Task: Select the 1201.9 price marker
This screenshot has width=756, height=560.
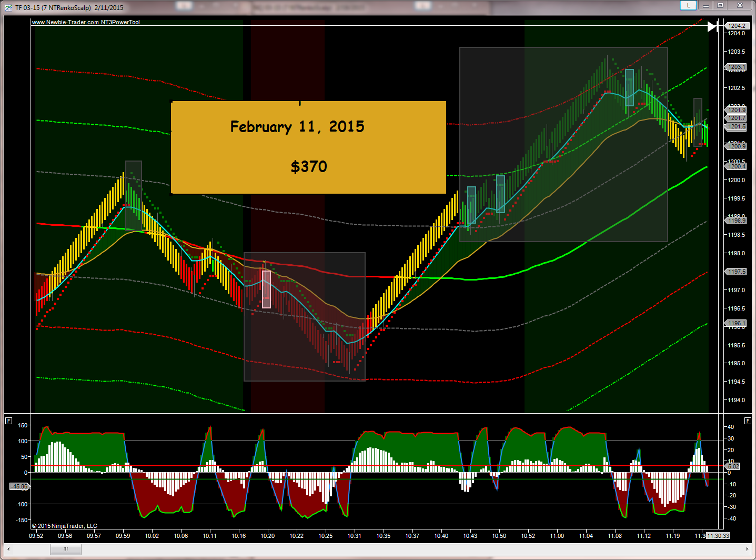Action: [735, 109]
